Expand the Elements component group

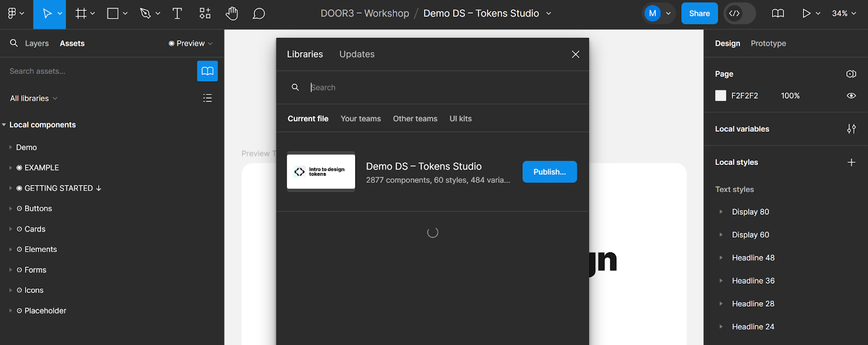click(11, 250)
